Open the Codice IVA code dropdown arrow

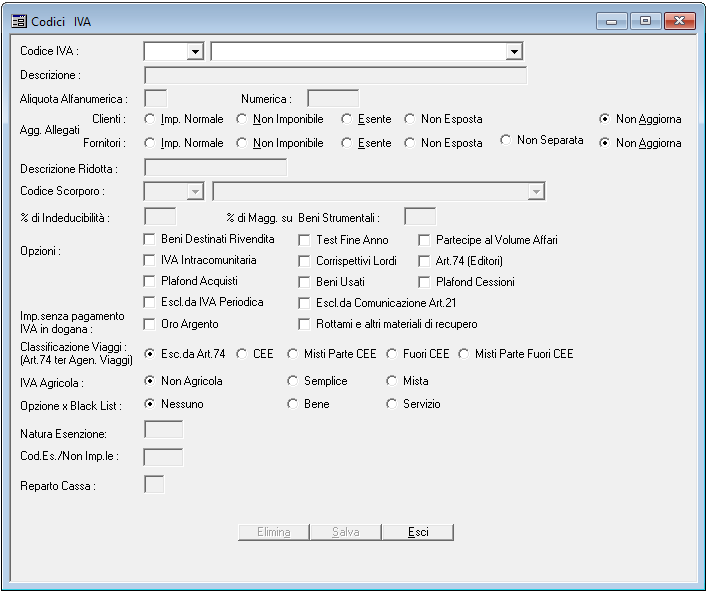click(195, 51)
